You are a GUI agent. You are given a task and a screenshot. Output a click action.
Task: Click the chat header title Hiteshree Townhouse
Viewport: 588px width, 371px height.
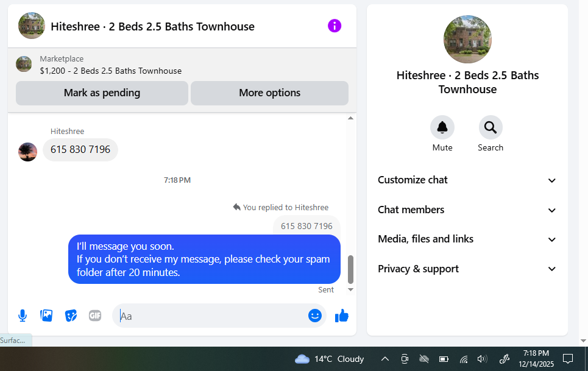click(152, 27)
